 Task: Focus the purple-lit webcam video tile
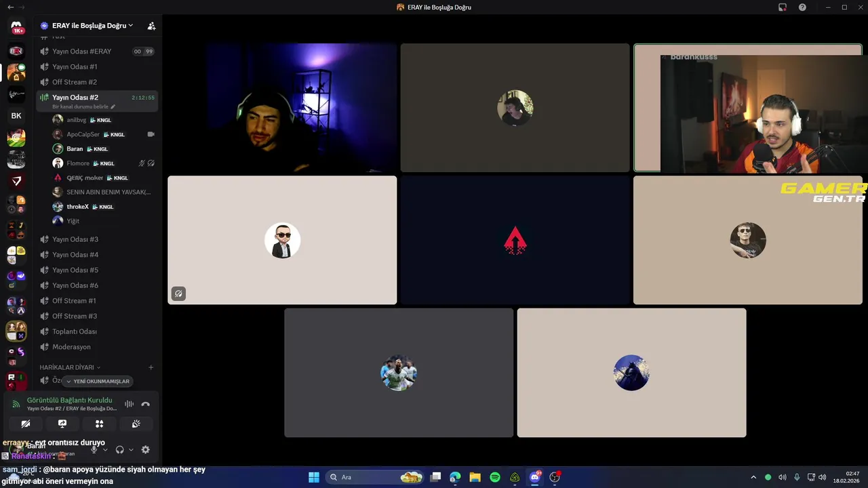click(282, 108)
